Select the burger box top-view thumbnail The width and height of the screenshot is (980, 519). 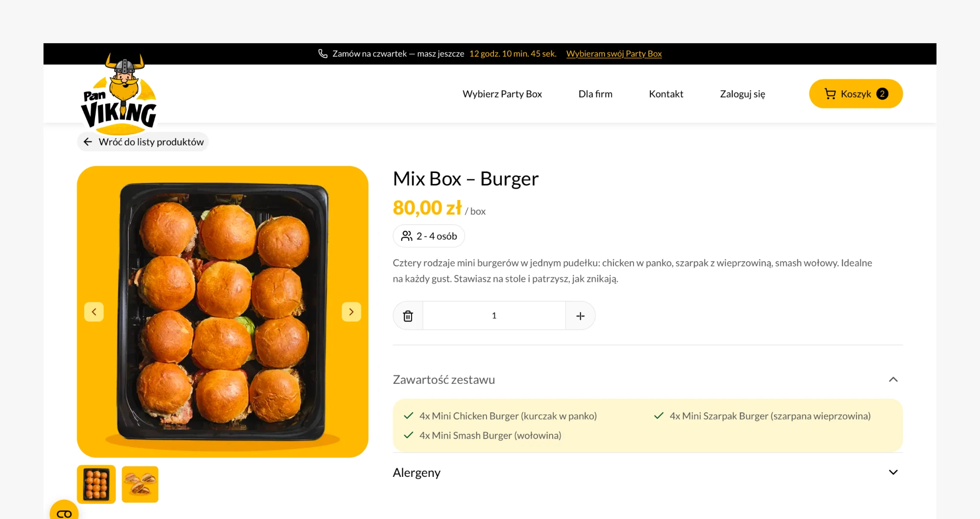click(x=96, y=484)
